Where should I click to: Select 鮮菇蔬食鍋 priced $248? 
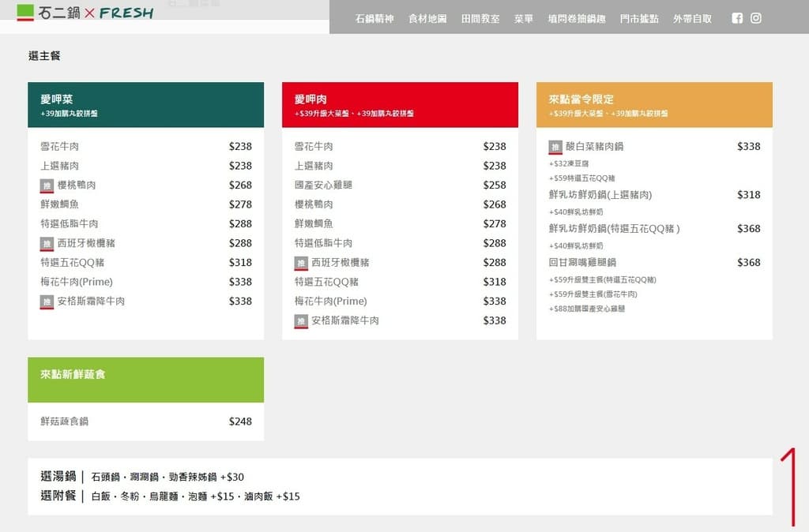tap(146, 421)
